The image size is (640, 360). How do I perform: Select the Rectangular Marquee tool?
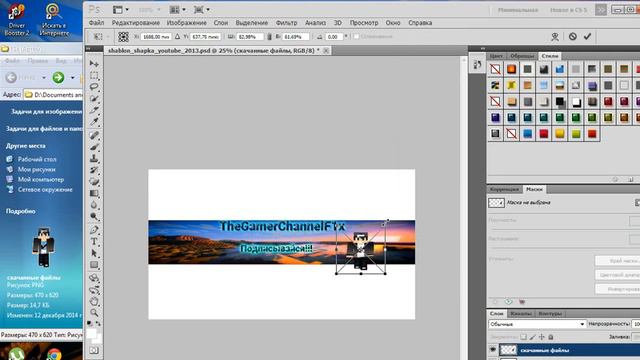click(94, 76)
